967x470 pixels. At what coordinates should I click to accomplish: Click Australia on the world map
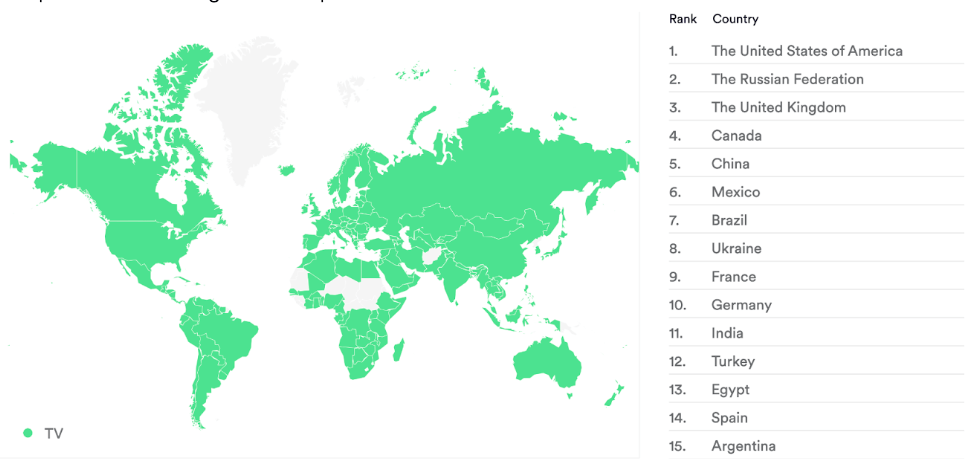pyautogui.click(x=546, y=364)
